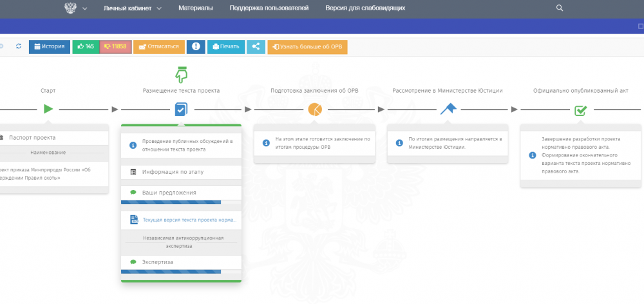This screenshot has width=644, height=304.
Task: Click the refresh arrows icon in toolbar
Action: click(x=19, y=46)
